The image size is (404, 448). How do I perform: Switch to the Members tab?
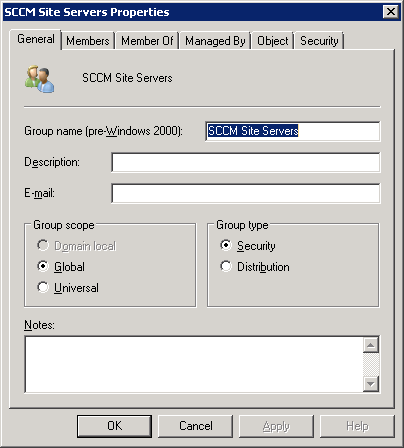click(88, 41)
